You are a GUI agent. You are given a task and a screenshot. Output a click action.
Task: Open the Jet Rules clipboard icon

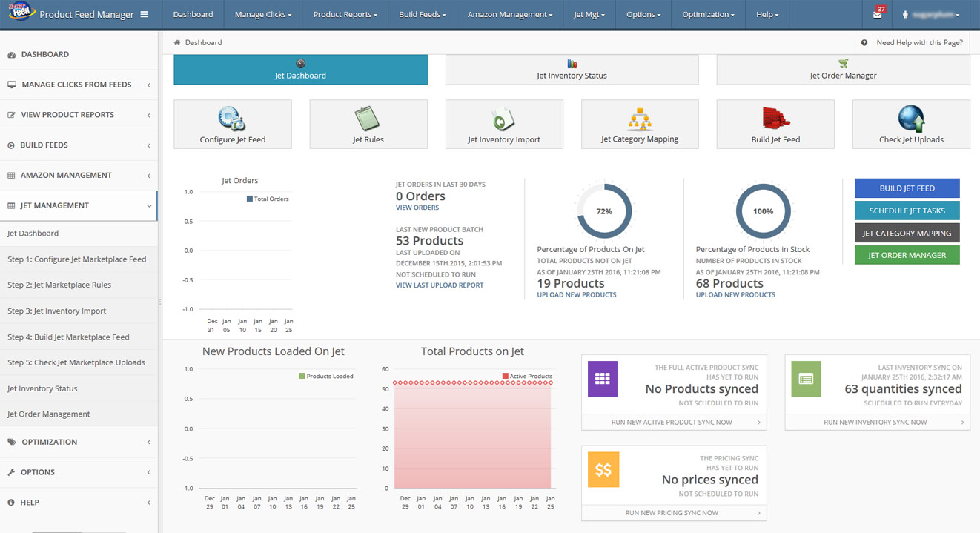coord(368,119)
